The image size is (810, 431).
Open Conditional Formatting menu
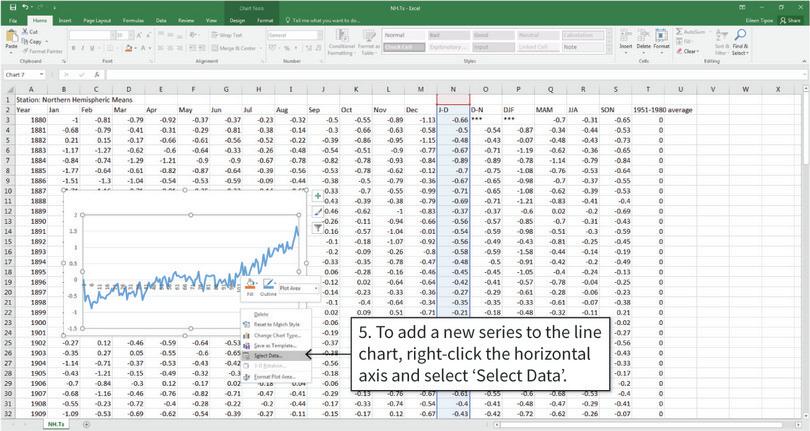(x=341, y=42)
